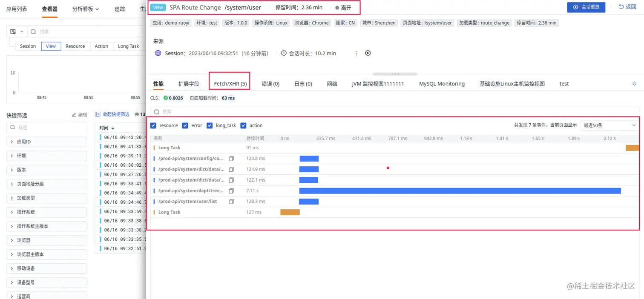644x299 pixels.
Task: Expand the 加载类型 filter
Action: pos(47,198)
